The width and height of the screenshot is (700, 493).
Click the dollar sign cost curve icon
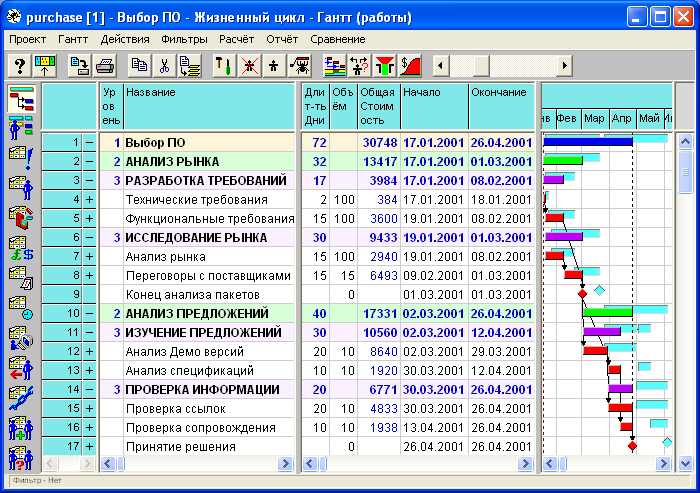(409, 66)
